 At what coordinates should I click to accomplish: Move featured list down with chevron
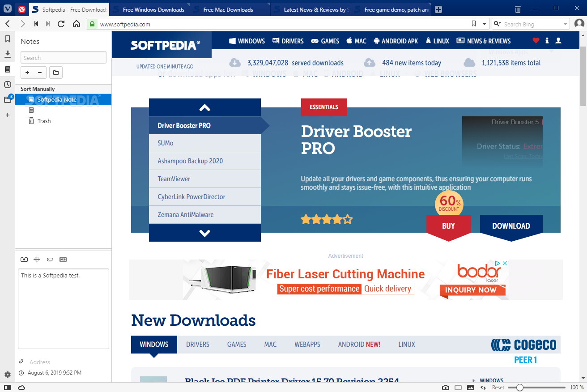(205, 233)
